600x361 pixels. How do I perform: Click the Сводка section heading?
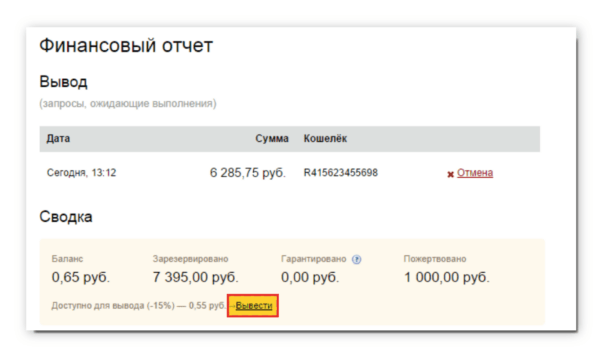[x=66, y=217]
